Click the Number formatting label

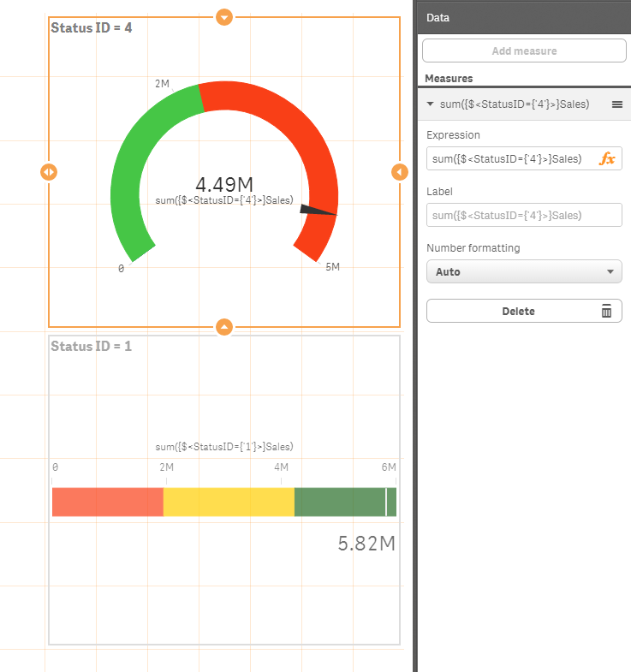473,248
